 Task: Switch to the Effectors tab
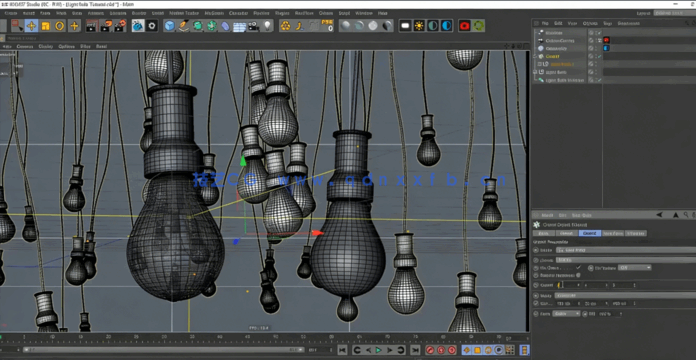(636, 233)
